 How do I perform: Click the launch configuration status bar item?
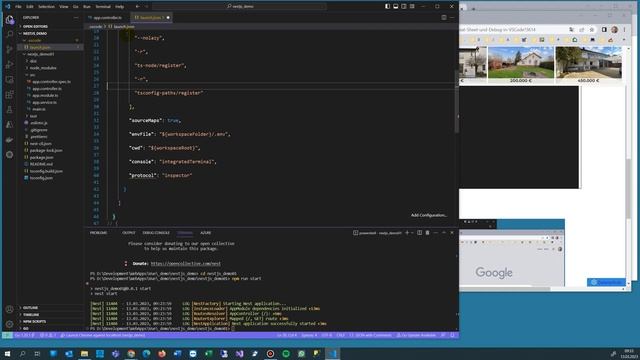tap(102, 335)
